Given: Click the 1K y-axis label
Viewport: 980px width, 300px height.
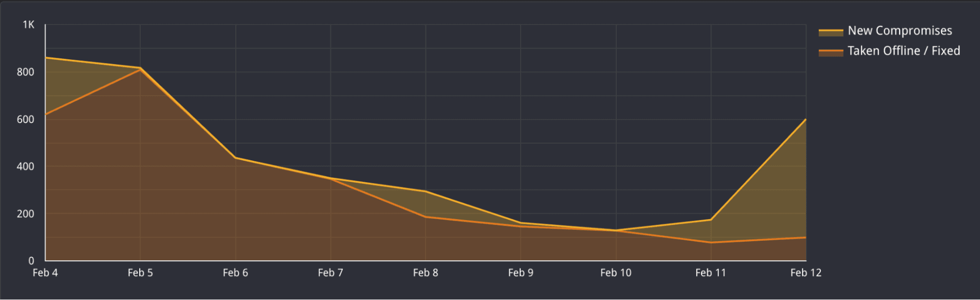Looking at the screenshot, I should point(28,25).
